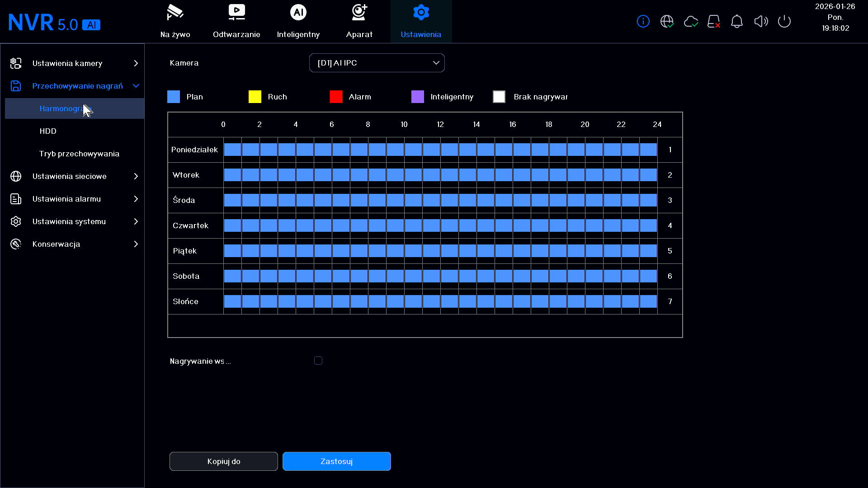Open the Odtwarzanie playback section
Image resolution: width=868 pixels, height=488 pixels.
tap(236, 21)
